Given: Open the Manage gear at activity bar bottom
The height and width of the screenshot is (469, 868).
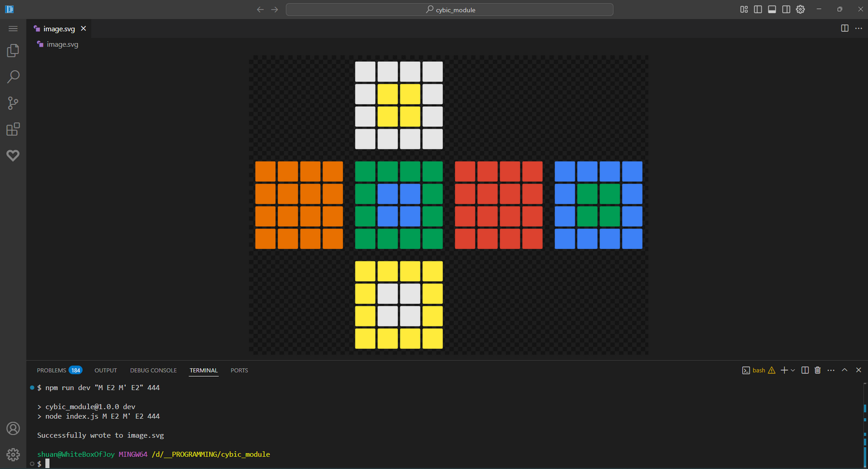Looking at the screenshot, I should coord(13,454).
